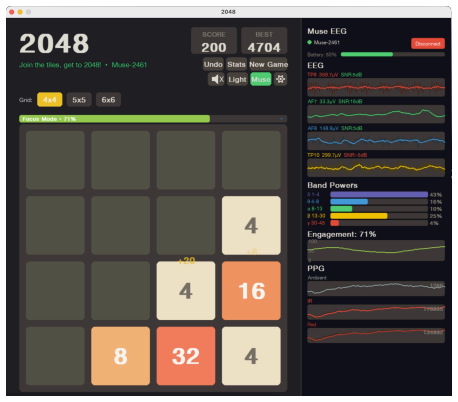Click the gamma band power bar
458x402 pixels.
coord(379,223)
